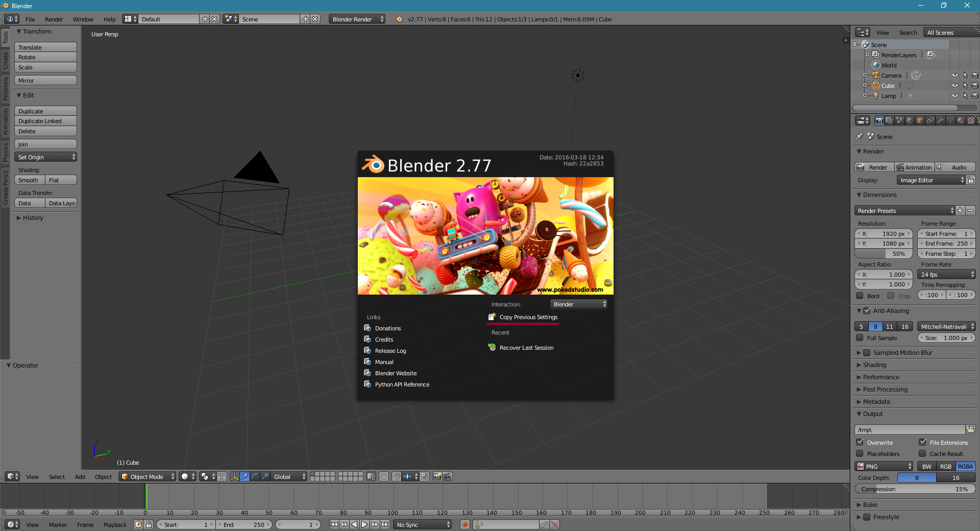Open the Global transform orientation dropdown

click(289, 476)
